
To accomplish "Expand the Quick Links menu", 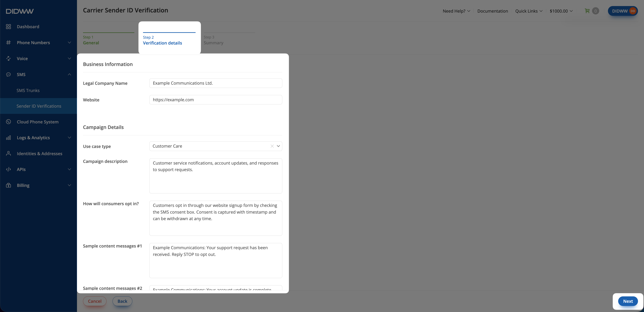I will point(529,11).
